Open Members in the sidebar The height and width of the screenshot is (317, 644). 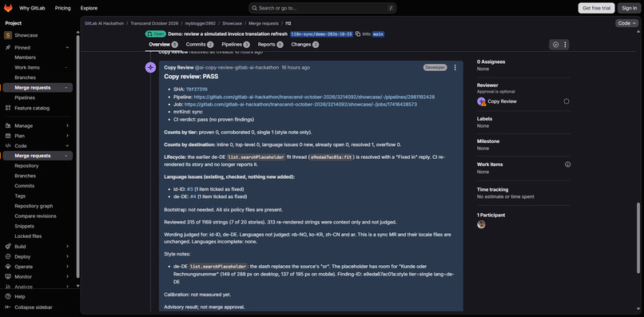click(25, 57)
